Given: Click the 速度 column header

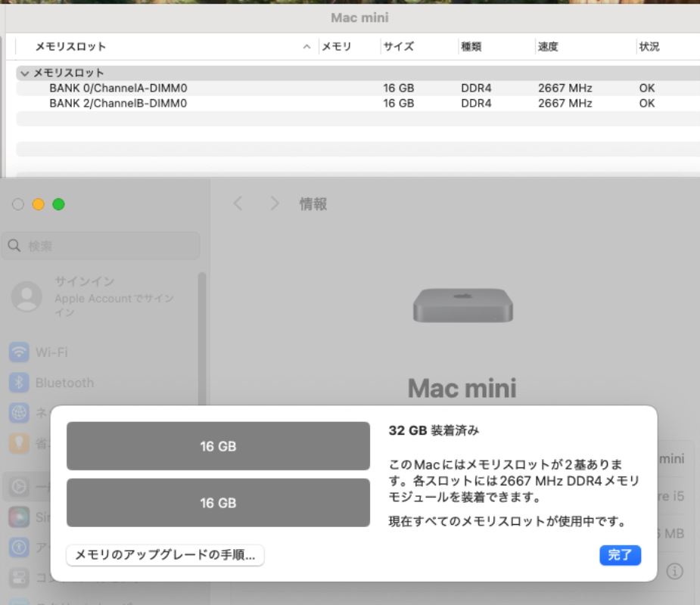Looking at the screenshot, I should pyautogui.click(x=548, y=46).
